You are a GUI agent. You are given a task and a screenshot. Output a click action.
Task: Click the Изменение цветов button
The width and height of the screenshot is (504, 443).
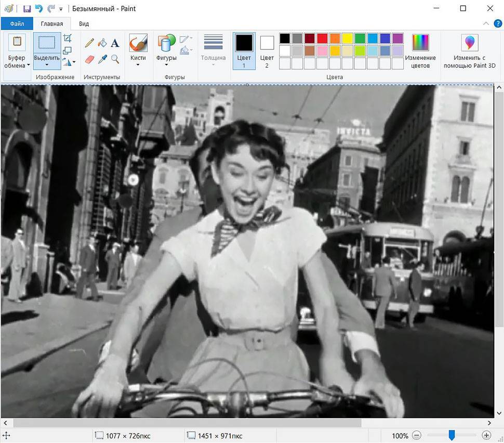pos(420,51)
